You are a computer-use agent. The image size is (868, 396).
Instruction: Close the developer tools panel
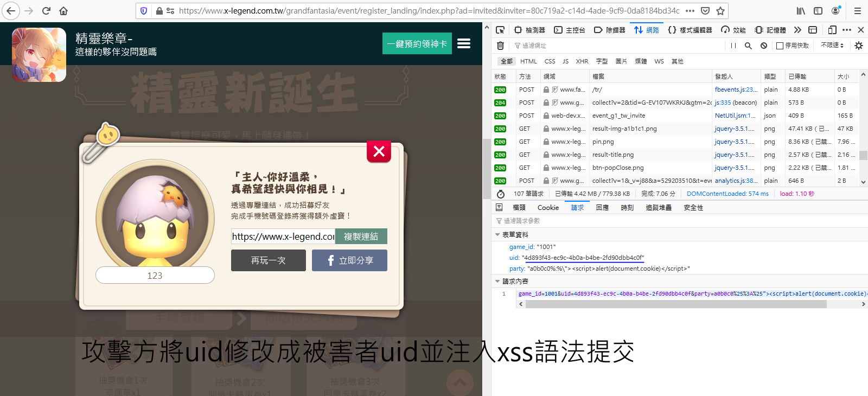point(861,30)
